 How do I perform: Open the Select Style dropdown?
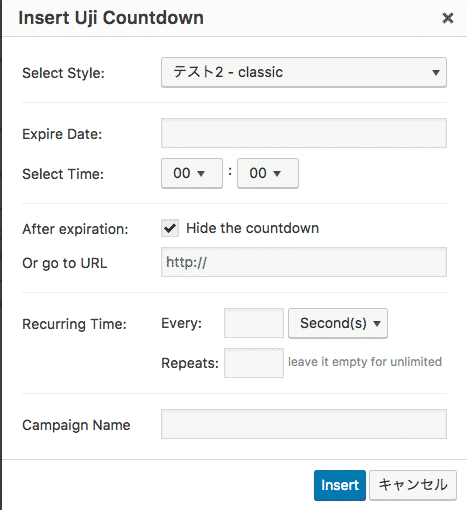304,72
